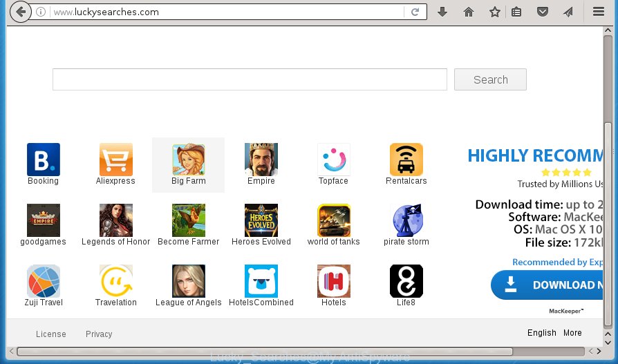
Task: Open Legends of Honor game icon
Action: point(116,220)
